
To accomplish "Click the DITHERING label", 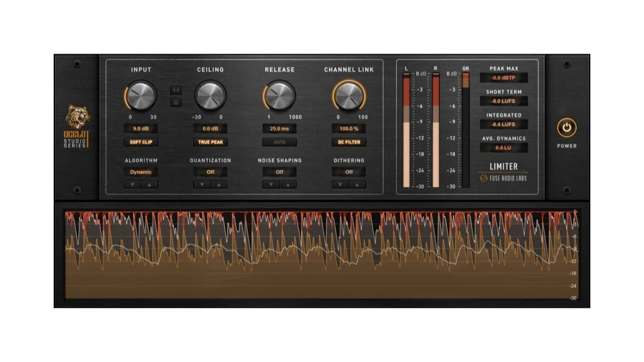I will coord(349,160).
